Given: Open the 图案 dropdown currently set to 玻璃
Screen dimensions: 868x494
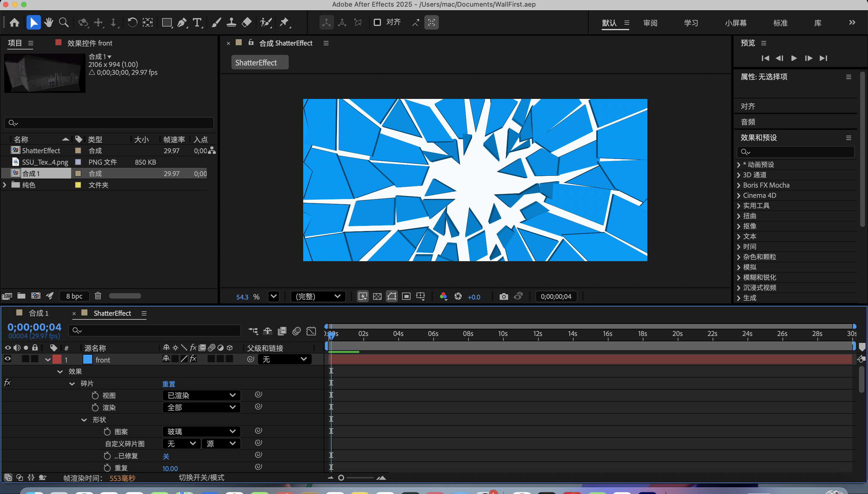Looking at the screenshot, I should click(201, 431).
